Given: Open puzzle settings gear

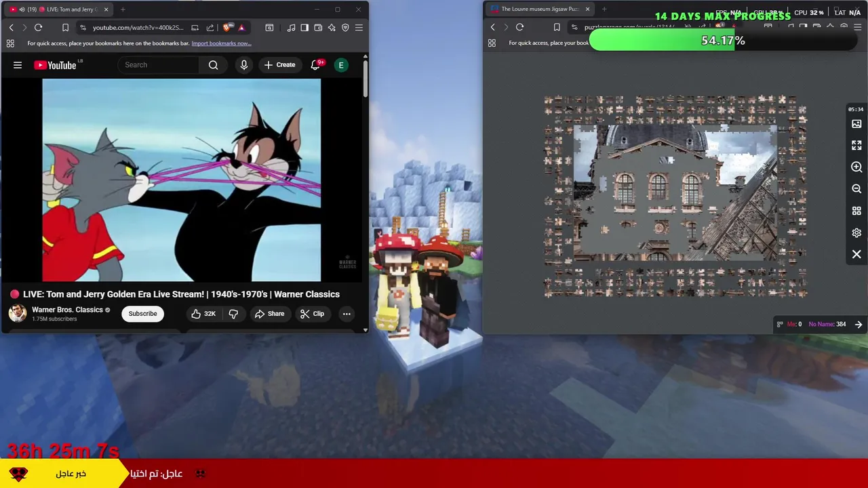Looking at the screenshot, I should coord(856,232).
